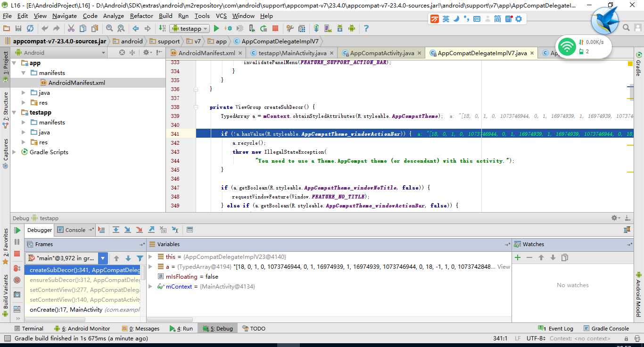Screen dimensions: 644x347
Task: Click the red Force Step Into icon
Action: tap(140, 230)
